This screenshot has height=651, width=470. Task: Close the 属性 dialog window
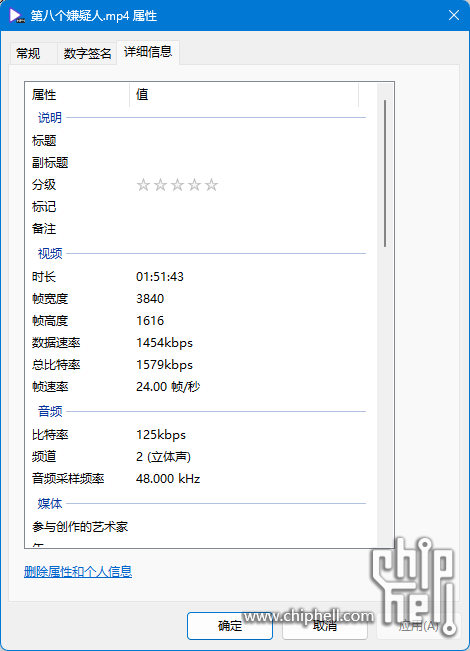[x=454, y=15]
